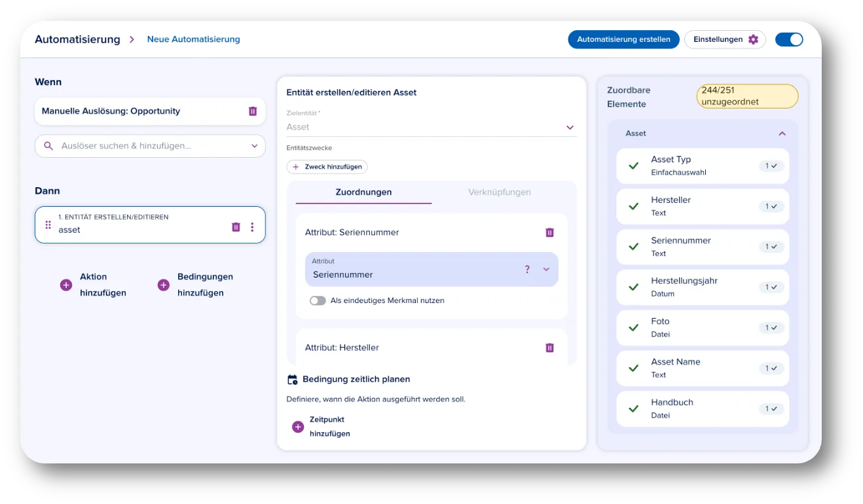Click Entität erstellen/editieren Asset title
Screen dimensions: 863x504
(x=352, y=92)
